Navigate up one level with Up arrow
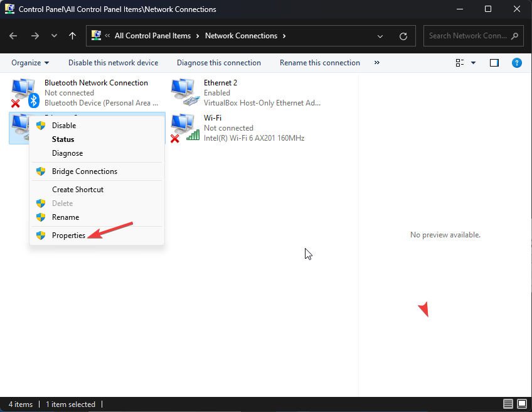 coord(72,36)
